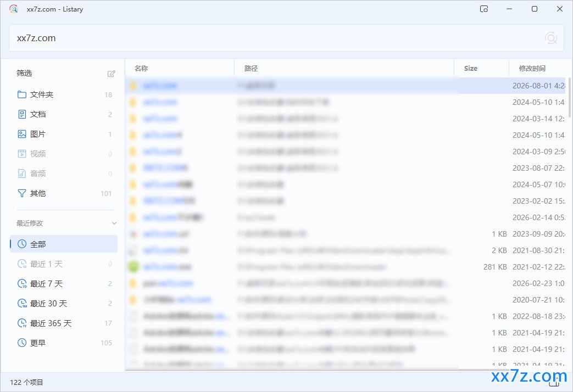Viewport: 573px width, 392px height.
Task: Click the clock icon beside 全部
Action: (22, 244)
